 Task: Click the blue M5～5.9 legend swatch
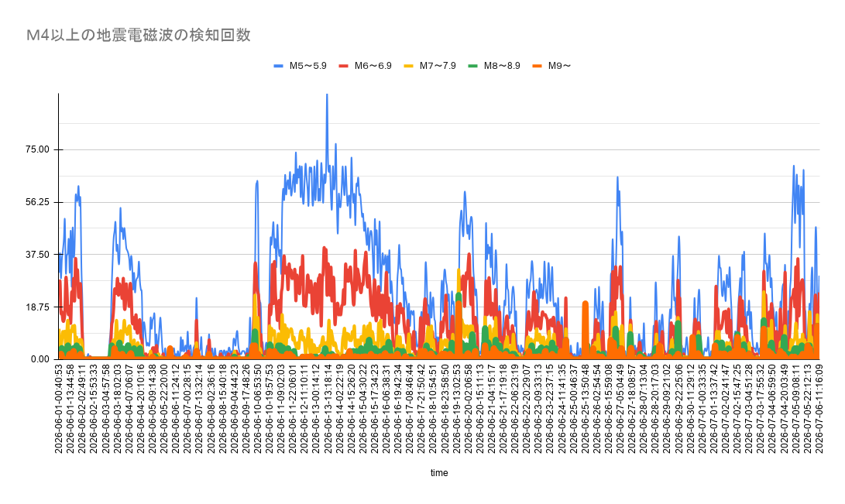point(279,67)
